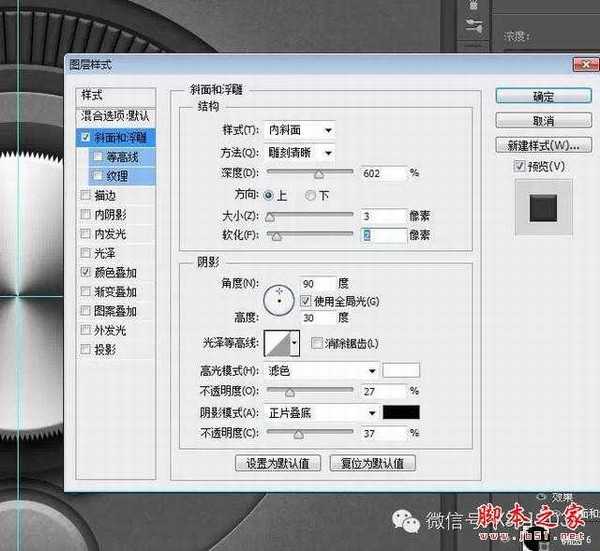Click the white highlight color swatch
This screenshot has width=600, height=551.
coord(401,370)
